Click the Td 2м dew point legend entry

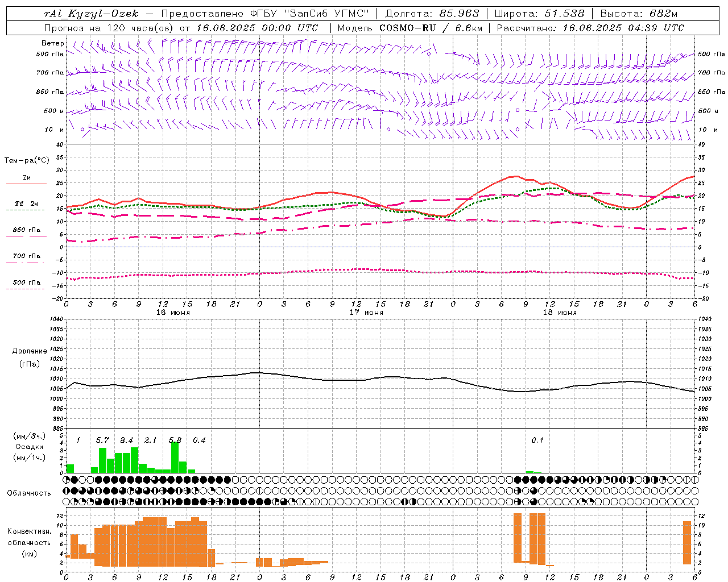(x=27, y=203)
